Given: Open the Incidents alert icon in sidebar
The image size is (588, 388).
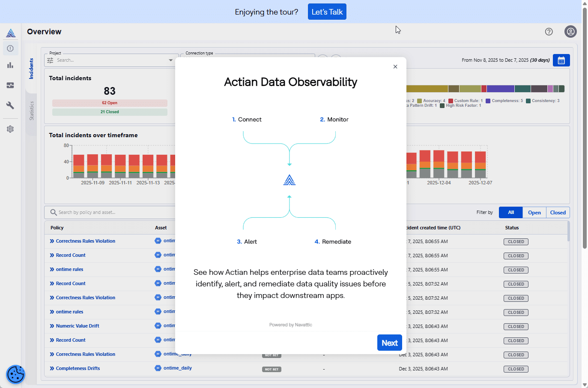Looking at the screenshot, I should click(x=10, y=48).
